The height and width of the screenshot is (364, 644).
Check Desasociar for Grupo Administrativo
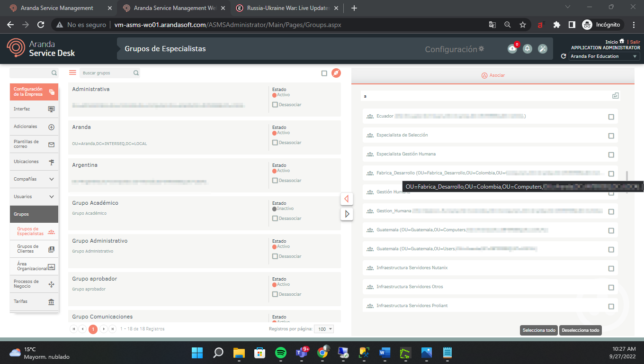pyautogui.click(x=275, y=256)
